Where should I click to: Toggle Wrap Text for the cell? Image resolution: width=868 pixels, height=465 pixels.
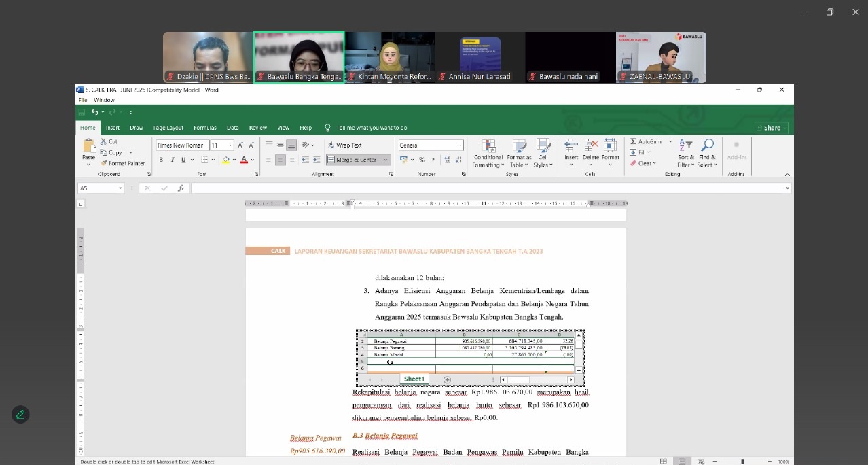(345, 145)
